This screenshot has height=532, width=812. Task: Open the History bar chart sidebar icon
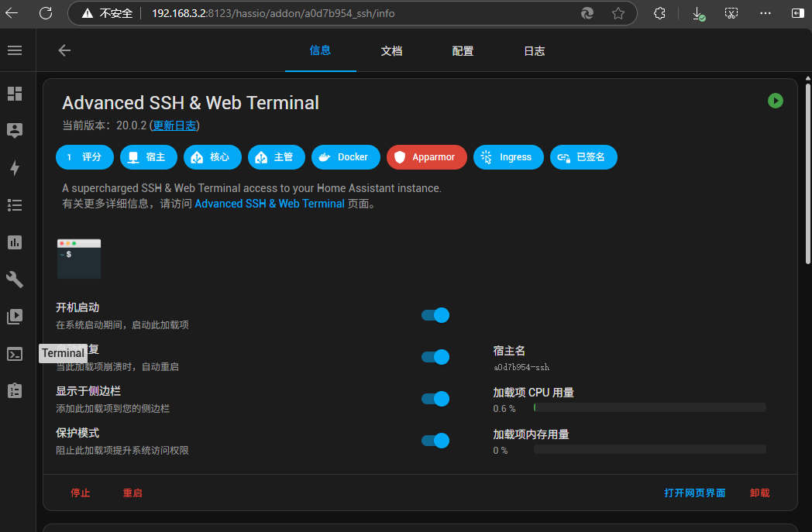tap(15, 242)
